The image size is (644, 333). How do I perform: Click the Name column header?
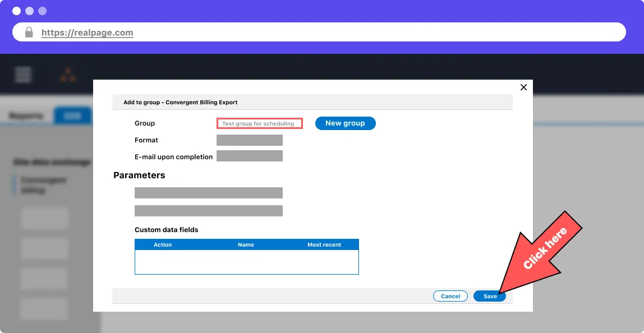(246, 244)
